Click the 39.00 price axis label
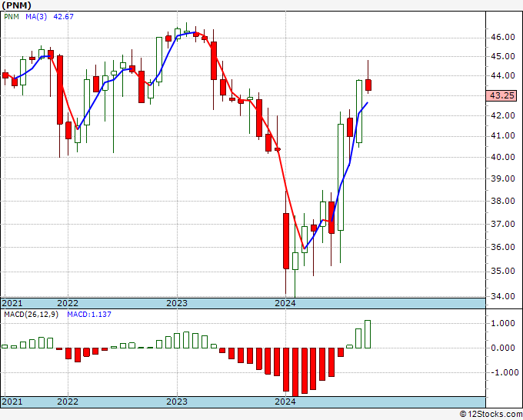The image size is (523, 420). click(x=503, y=178)
